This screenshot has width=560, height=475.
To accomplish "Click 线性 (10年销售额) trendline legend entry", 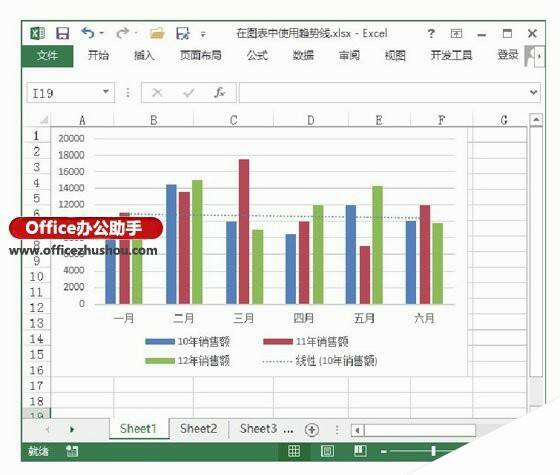I will (x=320, y=361).
